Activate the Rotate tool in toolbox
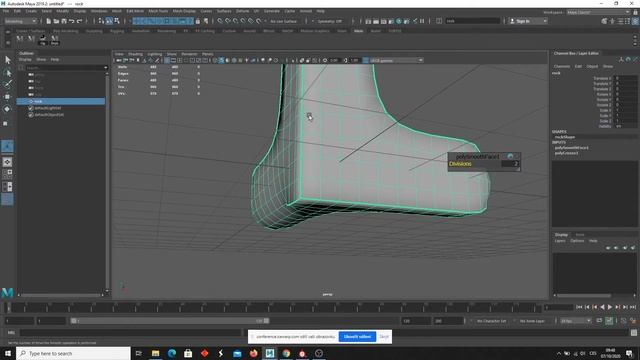Viewport: 640px width, 360px height. coord(7,109)
